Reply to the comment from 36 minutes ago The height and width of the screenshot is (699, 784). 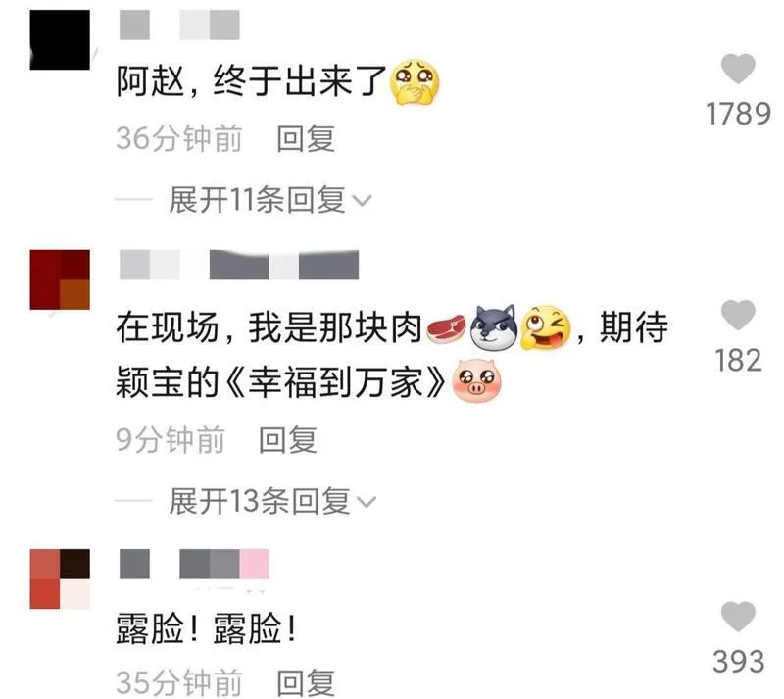[306, 138]
